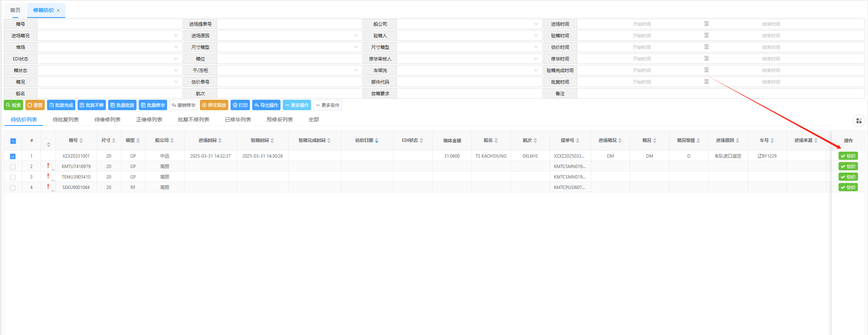Open the 进场箱况 dropdown
The width and height of the screenshot is (868, 335).
pos(110,36)
